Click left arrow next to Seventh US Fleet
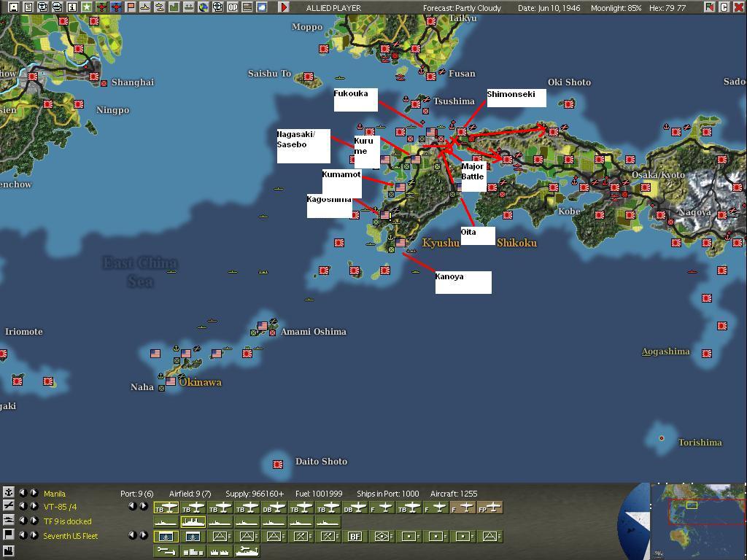 click(x=23, y=534)
